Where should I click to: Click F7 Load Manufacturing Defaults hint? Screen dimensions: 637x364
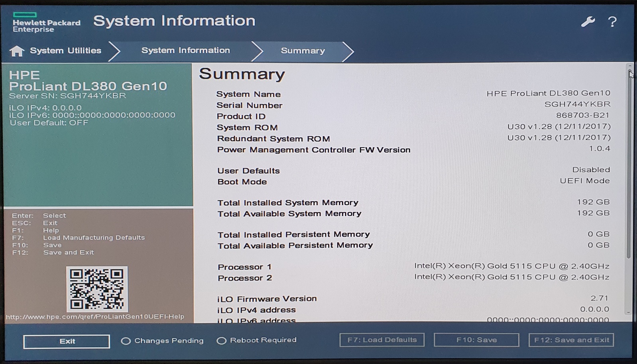[78, 238]
